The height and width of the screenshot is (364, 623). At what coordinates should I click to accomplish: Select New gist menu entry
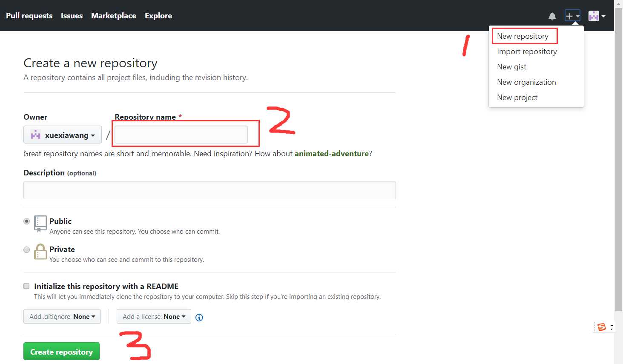(511, 67)
